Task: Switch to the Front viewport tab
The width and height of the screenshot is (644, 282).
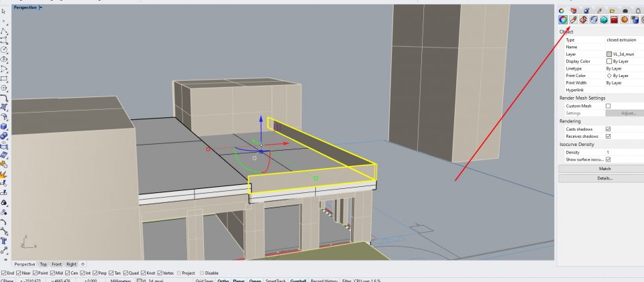Action: coord(56,265)
